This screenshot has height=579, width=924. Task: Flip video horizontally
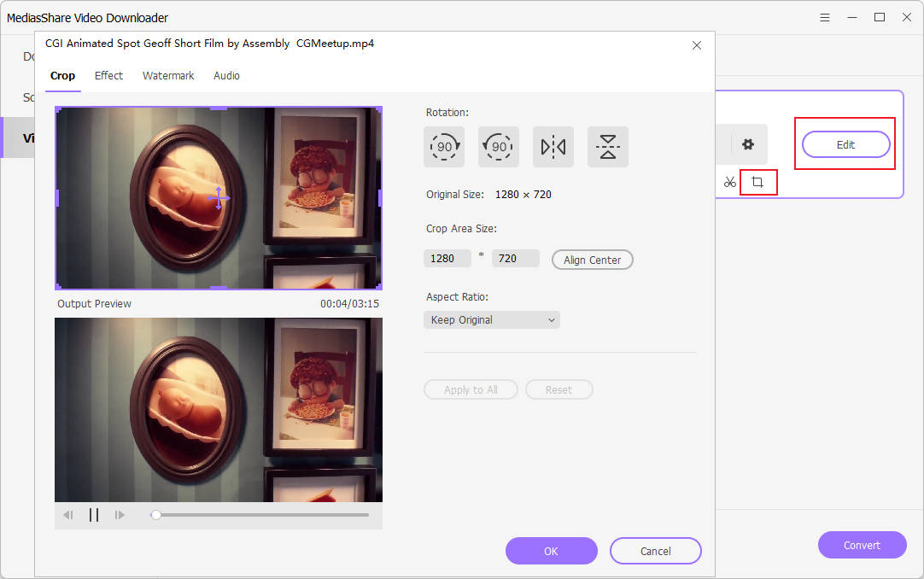click(x=553, y=147)
